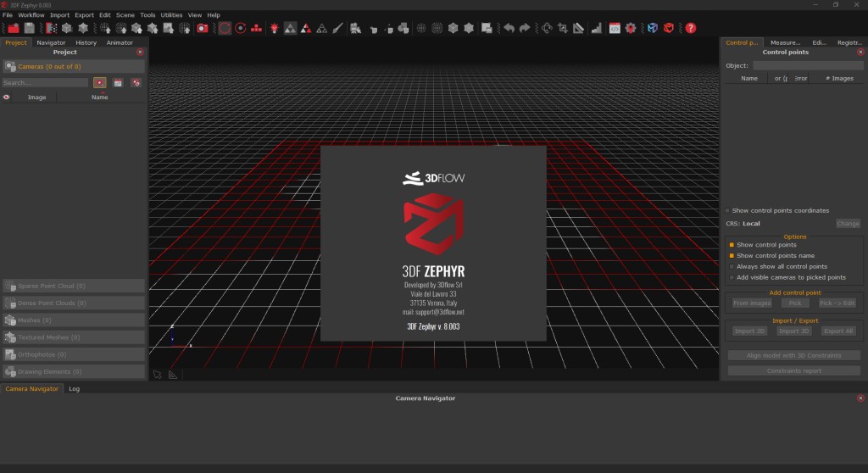Click the ruler icon below the viewport
868x473 pixels.
173,375
